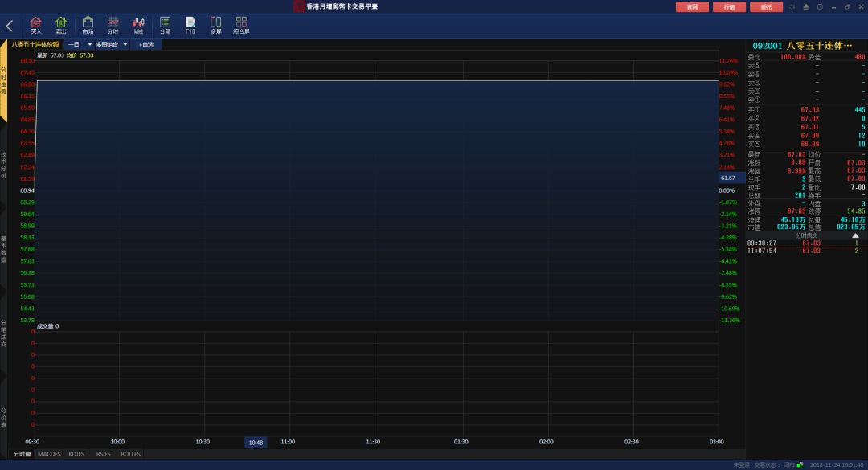The height and width of the screenshot is (470, 868).
Task: Open the 分价表 left sidebar tab
Action: tap(3, 418)
